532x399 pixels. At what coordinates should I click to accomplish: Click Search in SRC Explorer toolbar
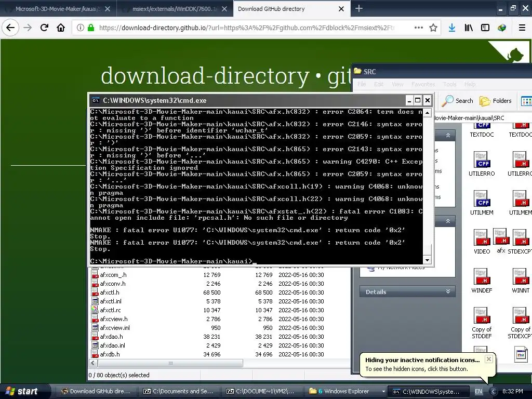click(x=457, y=101)
